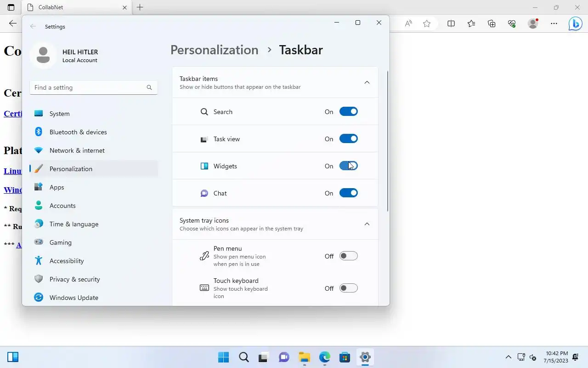This screenshot has width=588, height=368.
Task: Open Accounts settings page
Action: [94, 206]
